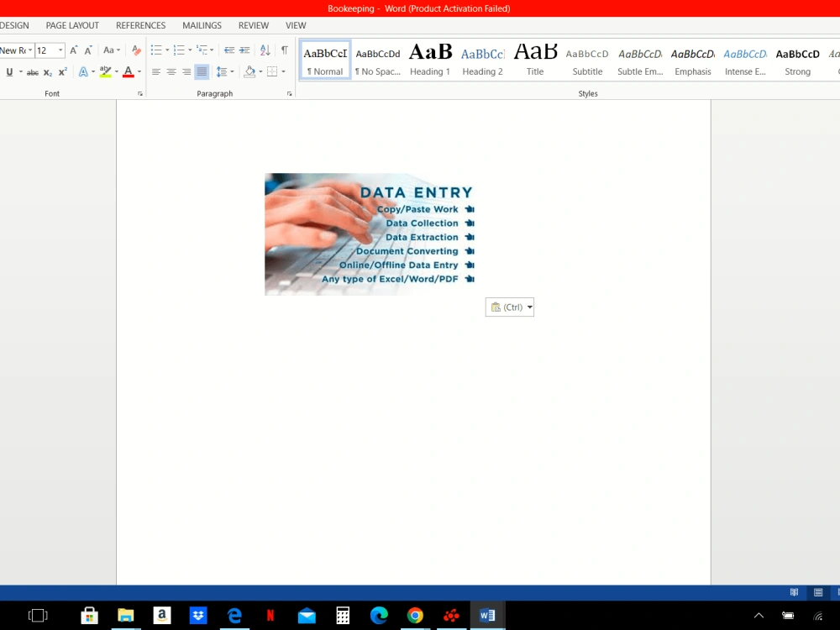The image size is (840, 630).
Task: Switch to Read Mode view in status bar
Action: click(x=794, y=592)
